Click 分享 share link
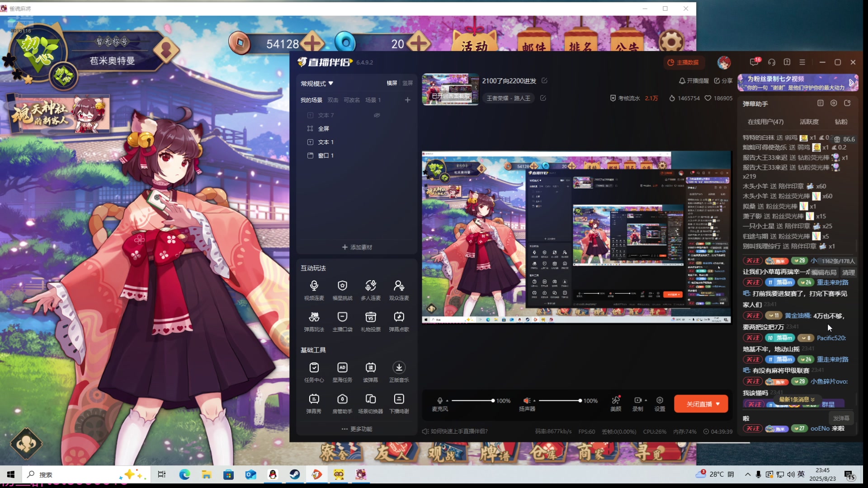The image size is (868, 488). (723, 80)
